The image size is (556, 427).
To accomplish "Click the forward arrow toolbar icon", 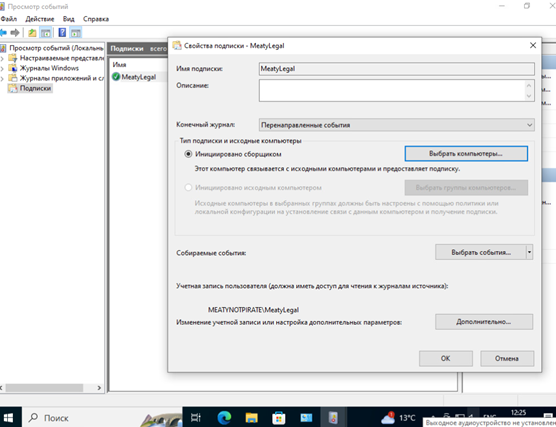I will (x=15, y=33).
